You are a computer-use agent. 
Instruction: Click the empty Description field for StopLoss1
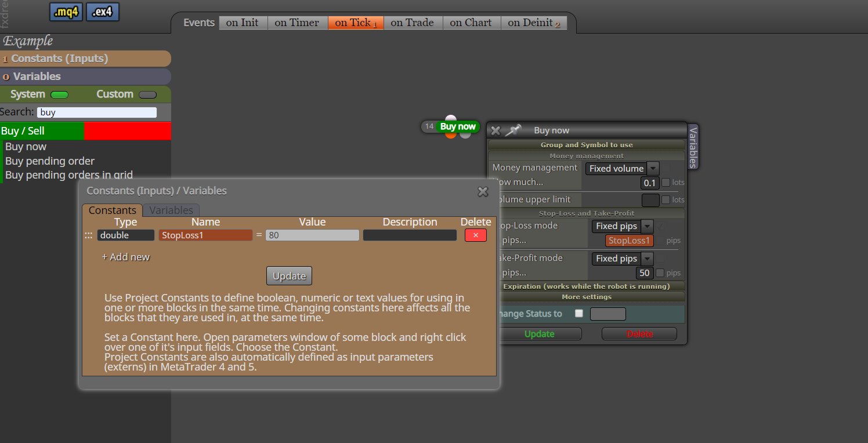(x=410, y=235)
